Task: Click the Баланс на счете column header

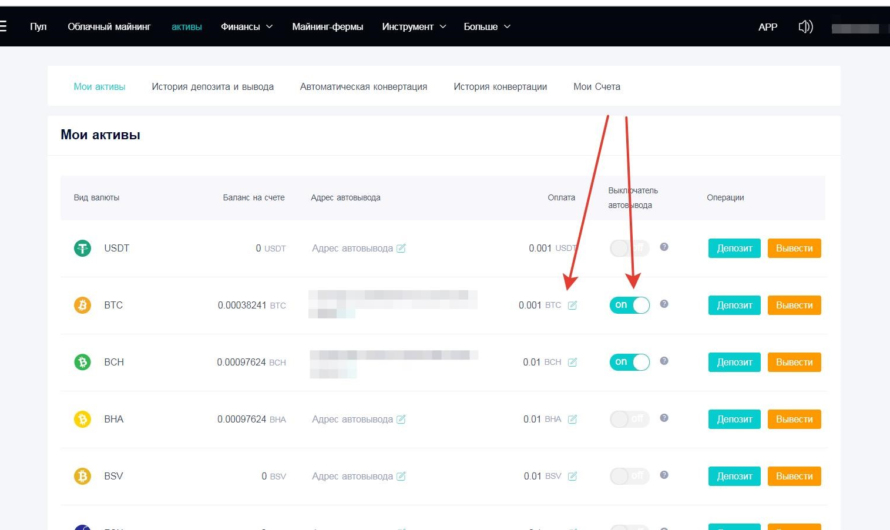Action: coord(254,197)
